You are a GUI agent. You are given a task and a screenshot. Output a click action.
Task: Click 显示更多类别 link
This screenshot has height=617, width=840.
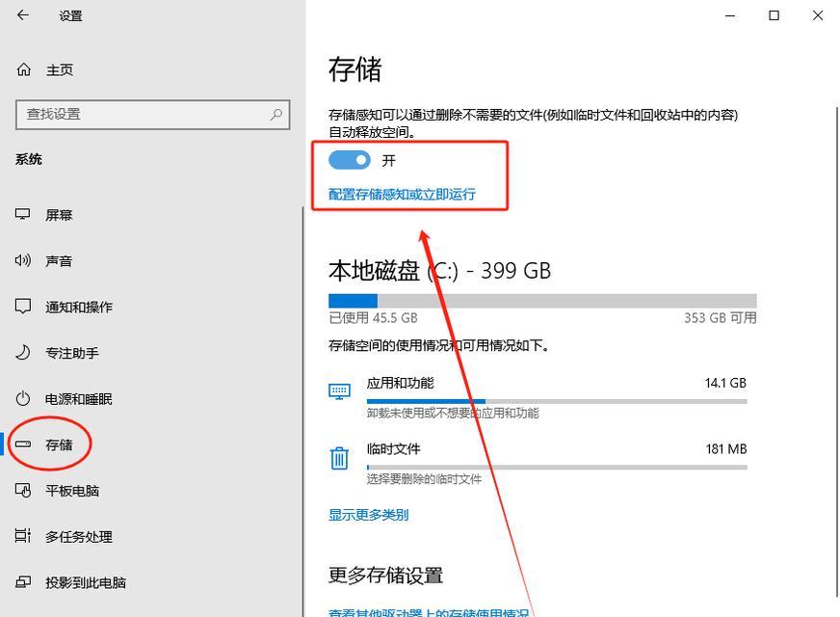coord(369,515)
